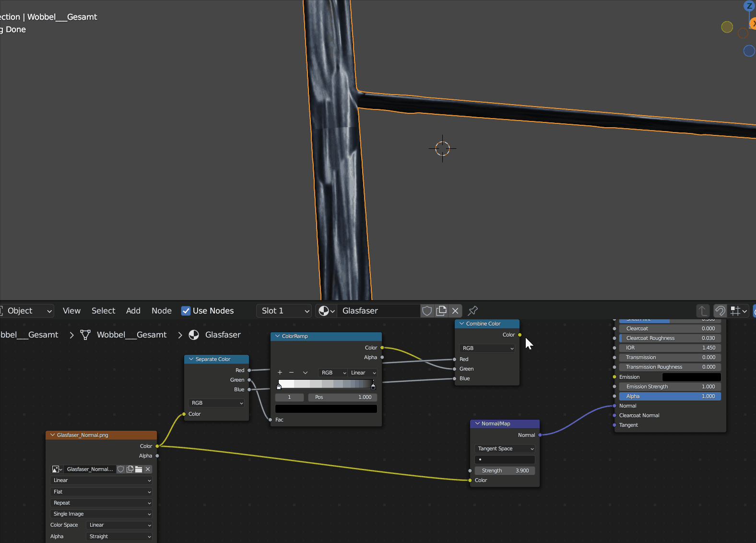Click the Z axis on viewport gizmo

click(x=749, y=6)
